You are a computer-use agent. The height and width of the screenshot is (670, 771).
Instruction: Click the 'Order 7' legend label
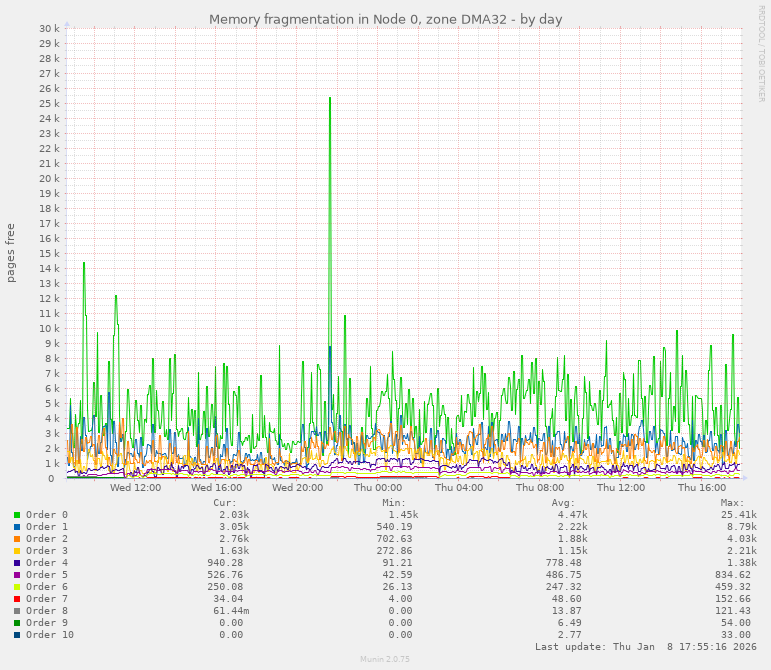click(x=47, y=599)
